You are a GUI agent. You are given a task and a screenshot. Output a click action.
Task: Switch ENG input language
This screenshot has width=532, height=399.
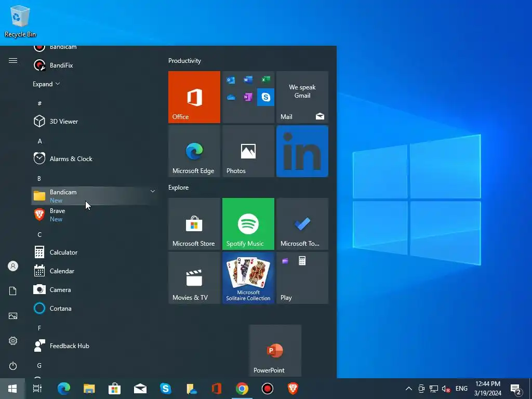click(x=461, y=389)
